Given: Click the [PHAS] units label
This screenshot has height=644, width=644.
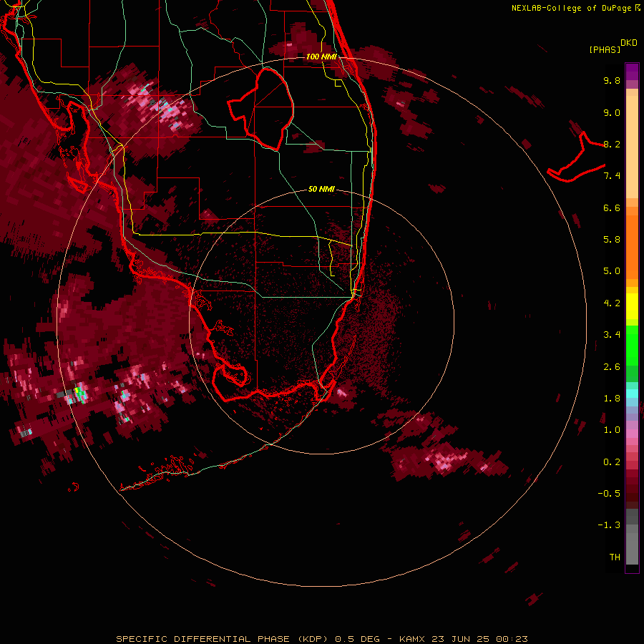Looking at the screenshot, I should click(605, 49).
